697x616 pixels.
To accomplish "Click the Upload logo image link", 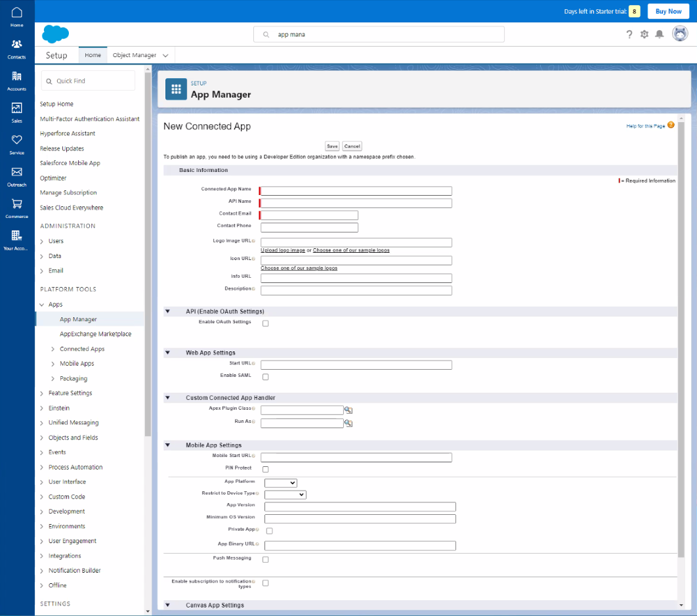I will click(x=283, y=250).
